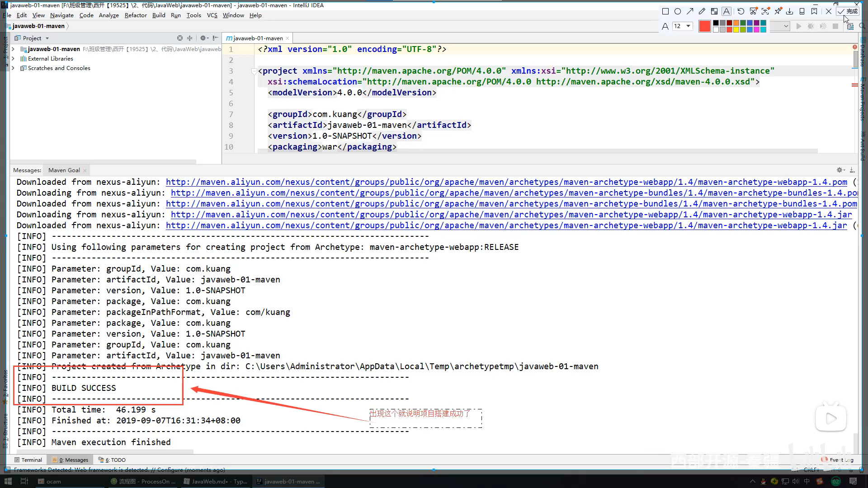This screenshot has height=488, width=868.
Task: Pick the orange color swatch
Action: (x=736, y=23)
